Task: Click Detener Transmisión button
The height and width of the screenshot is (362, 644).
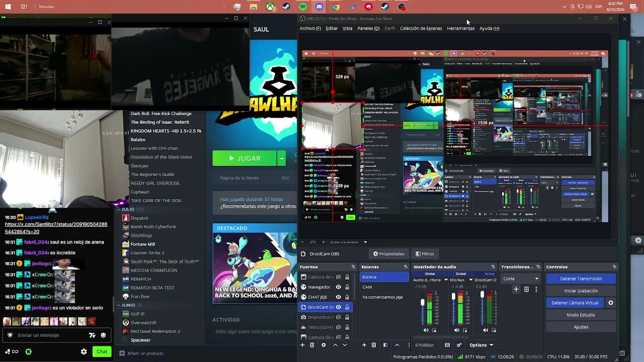Action: (581, 279)
